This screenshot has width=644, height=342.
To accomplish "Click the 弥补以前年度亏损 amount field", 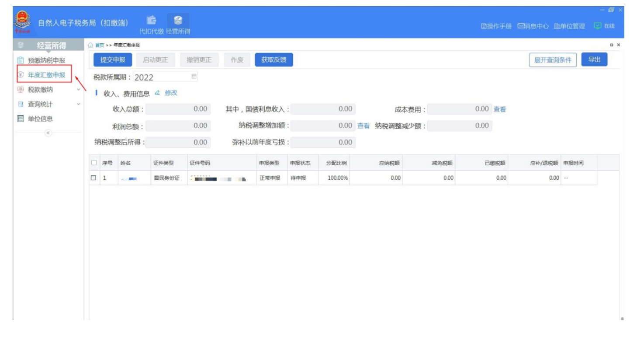I will point(323,143).
